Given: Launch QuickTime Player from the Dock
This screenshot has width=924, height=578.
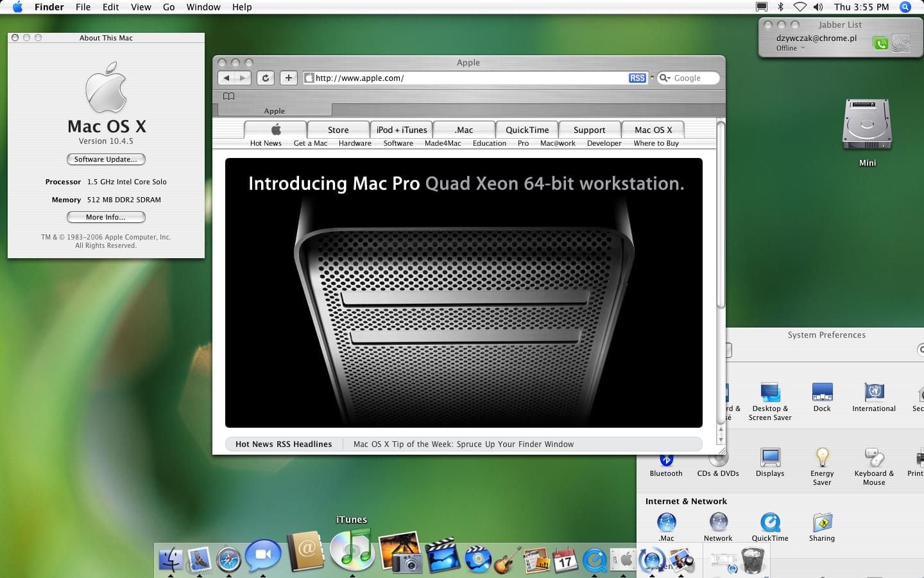Looking at the screenshot, I should (x=595, y=560).
